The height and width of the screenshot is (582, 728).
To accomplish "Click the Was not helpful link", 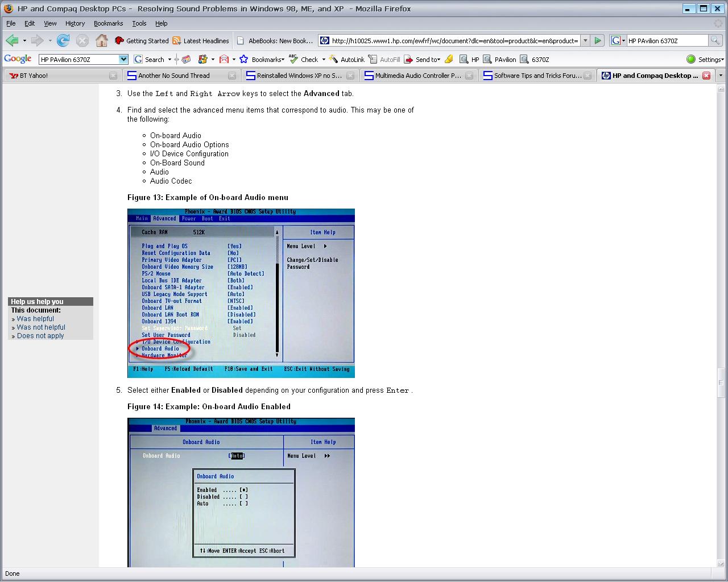I will 41,327.
